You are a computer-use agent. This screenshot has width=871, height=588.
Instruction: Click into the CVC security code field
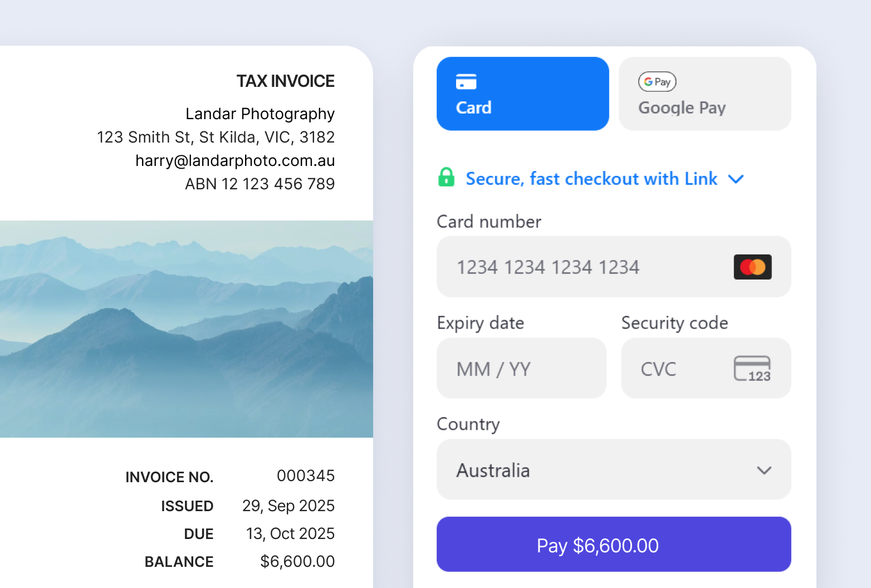[x=679, y=369]
